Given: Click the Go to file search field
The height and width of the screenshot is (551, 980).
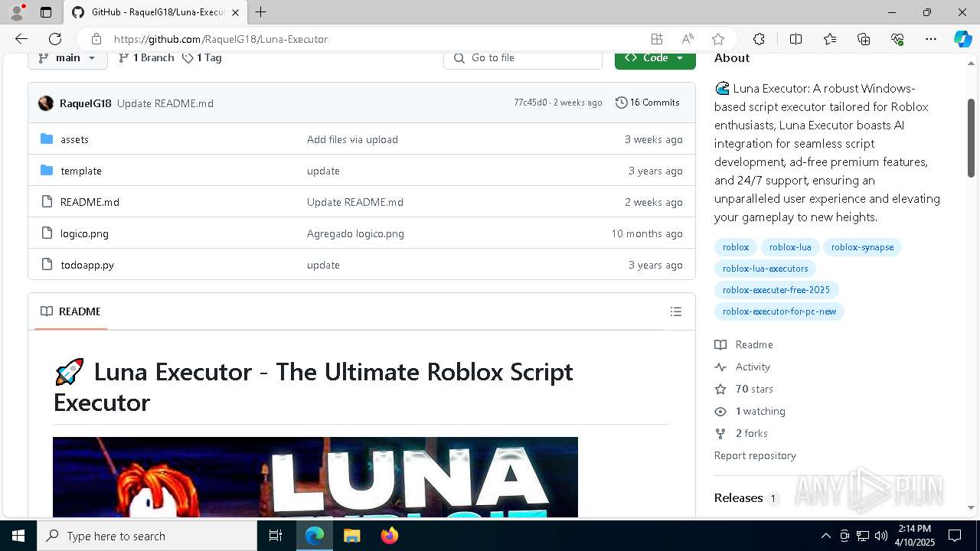Looking at the screenshot, I should [523, 57].
